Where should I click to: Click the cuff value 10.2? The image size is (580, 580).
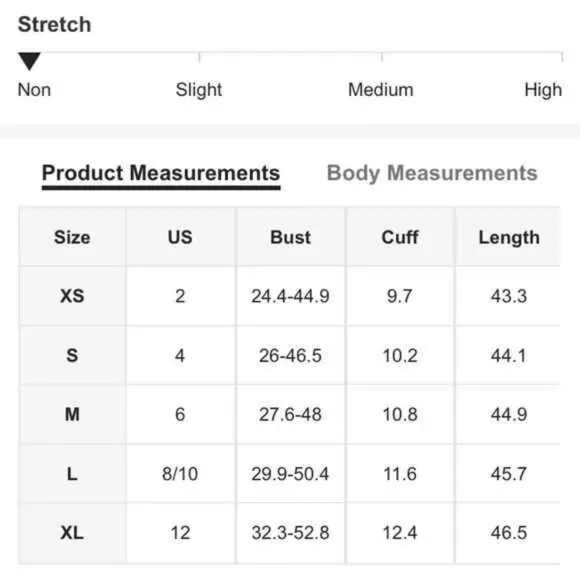click(400, 356)
